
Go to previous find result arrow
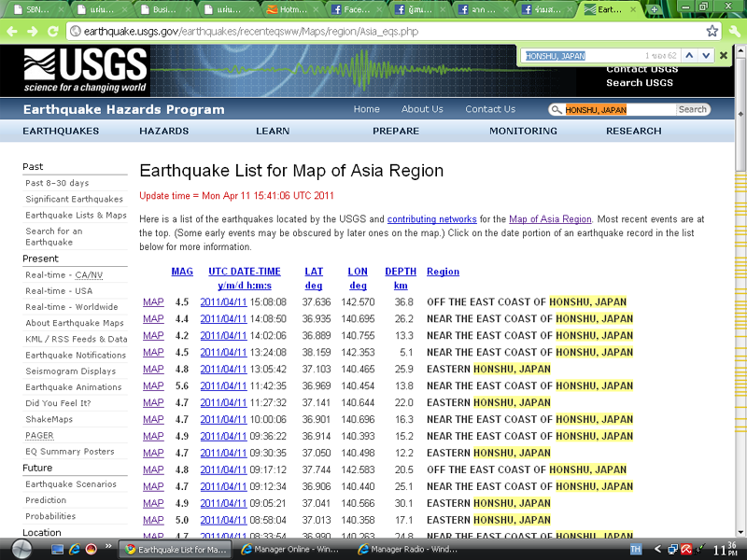(x=689, y=56)
